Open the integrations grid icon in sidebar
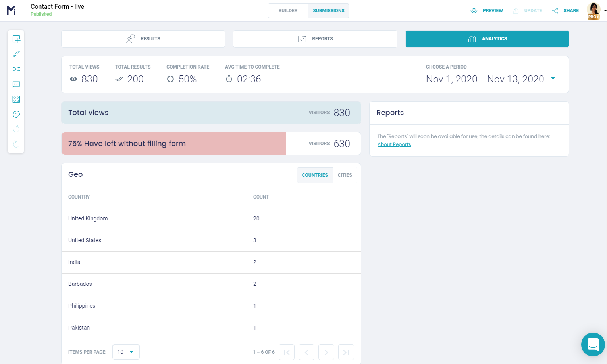Screen dimensions: 607x364 (16, 99)
